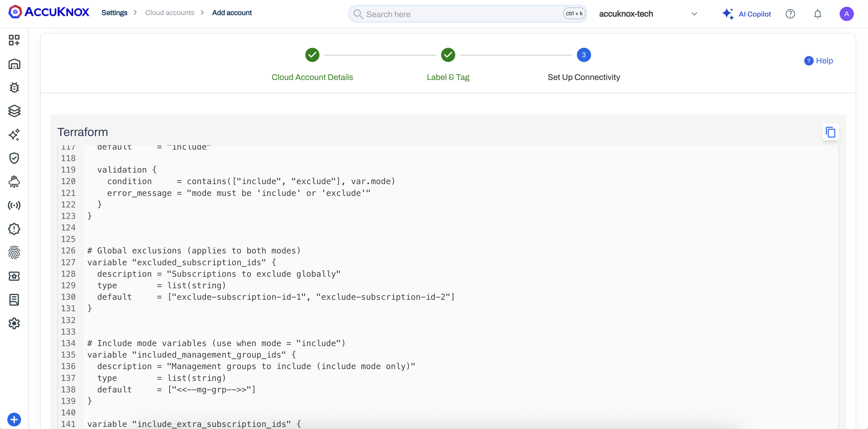Copy the Terraform code to clipboard
The height and width of the screenshot is (429, 868).
(x=831, y=132)
